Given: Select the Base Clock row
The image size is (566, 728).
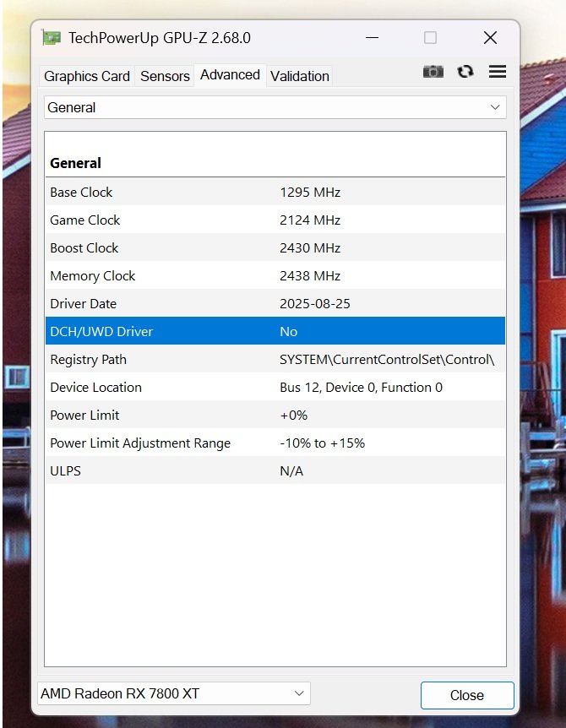Looking at the screenshot, I should click(275, 192).
